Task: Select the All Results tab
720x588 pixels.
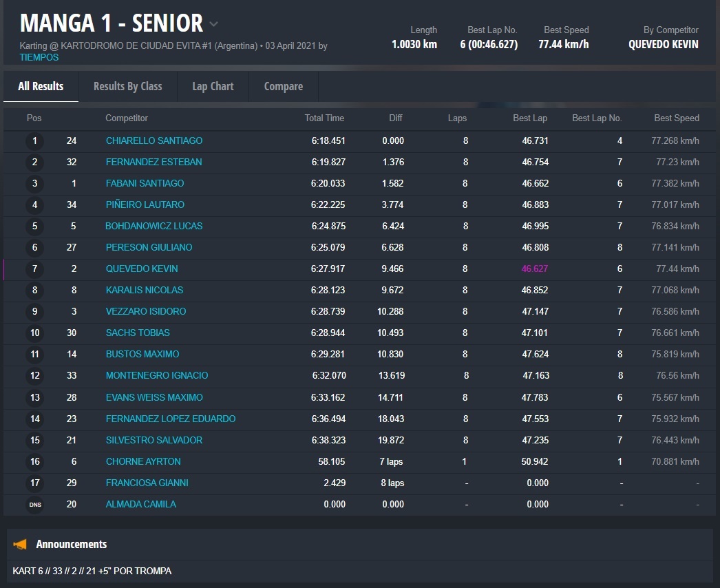Action: 41,86
